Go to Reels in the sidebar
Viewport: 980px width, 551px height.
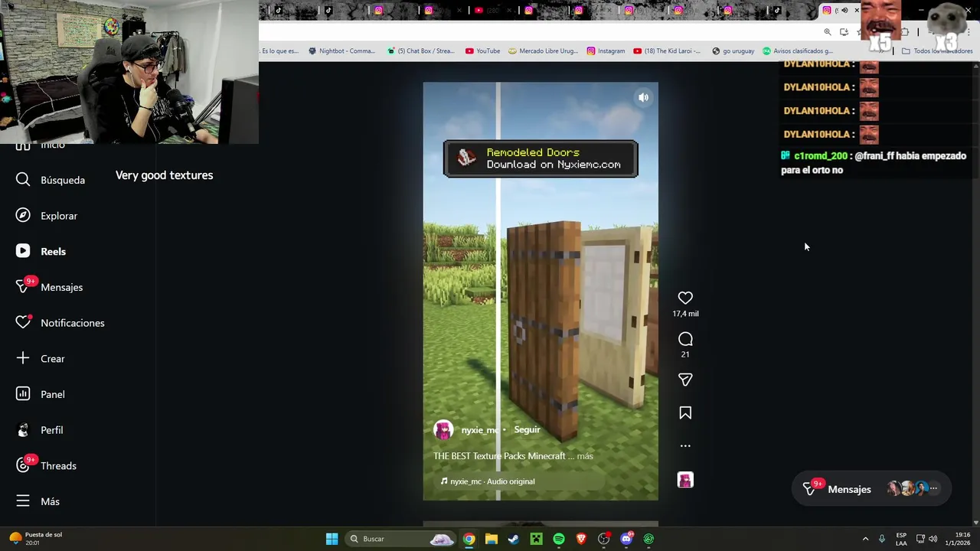coord(41,251)
